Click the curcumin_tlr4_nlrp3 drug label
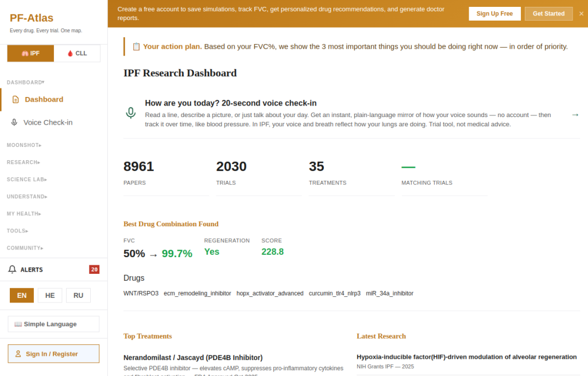Image resolution: width=588 pixels, height=376 pixels. tap(335, 293)
